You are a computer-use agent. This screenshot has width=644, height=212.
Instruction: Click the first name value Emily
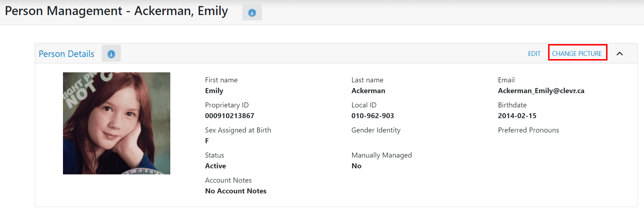(214, 91)
